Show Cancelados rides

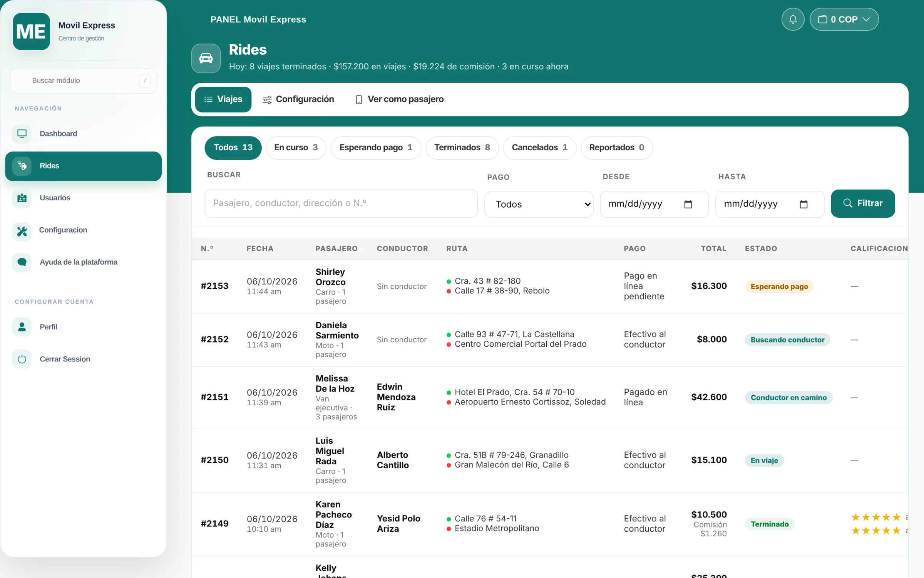[539, 148]
